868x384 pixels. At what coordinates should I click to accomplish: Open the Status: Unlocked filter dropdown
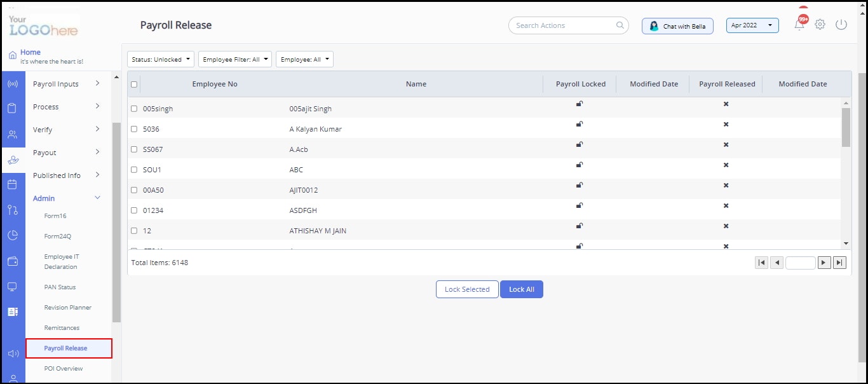160,58
